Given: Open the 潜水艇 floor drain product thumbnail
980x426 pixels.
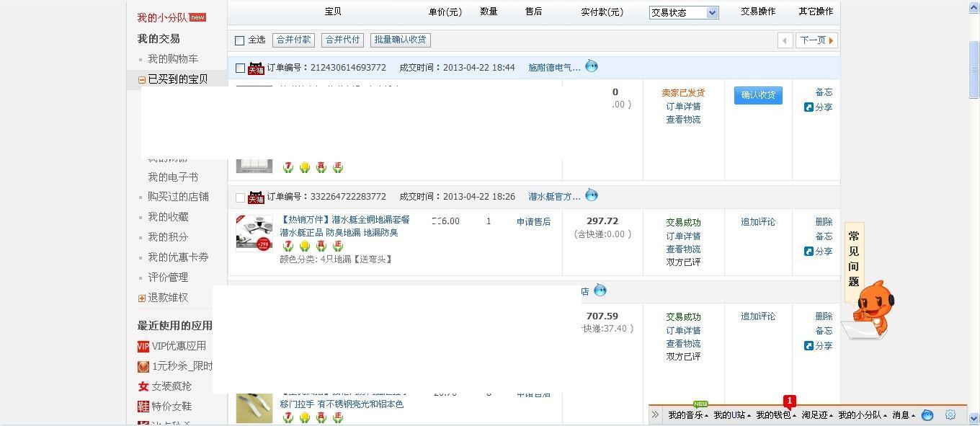Looking at the screenshot, I should coord(254,233).
